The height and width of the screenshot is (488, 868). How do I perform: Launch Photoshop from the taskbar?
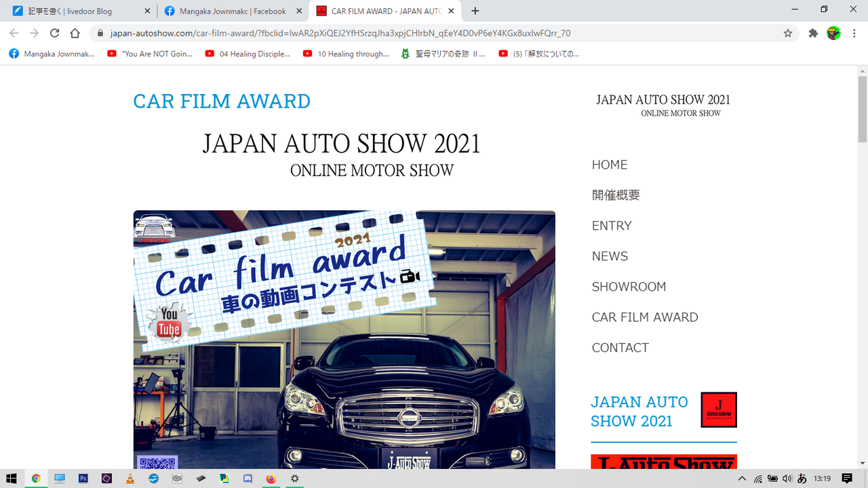click(x=83, y=479)
